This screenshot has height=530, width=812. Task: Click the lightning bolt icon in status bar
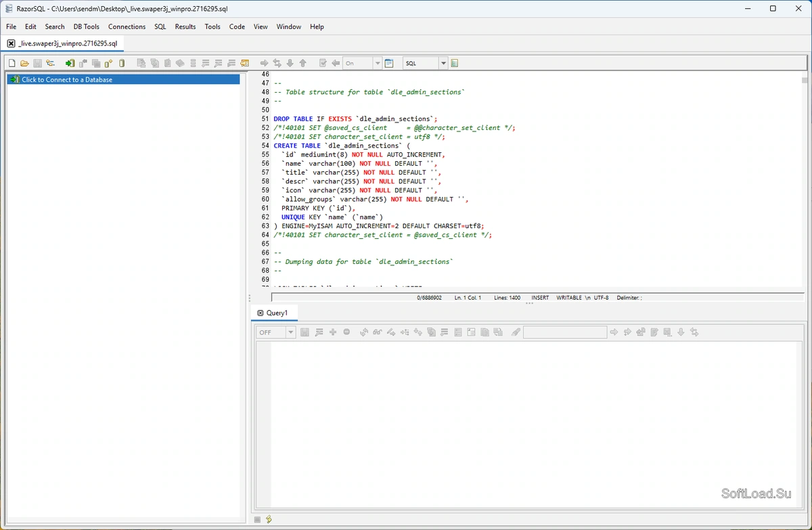pyautogui.click(x=269, y=519)
